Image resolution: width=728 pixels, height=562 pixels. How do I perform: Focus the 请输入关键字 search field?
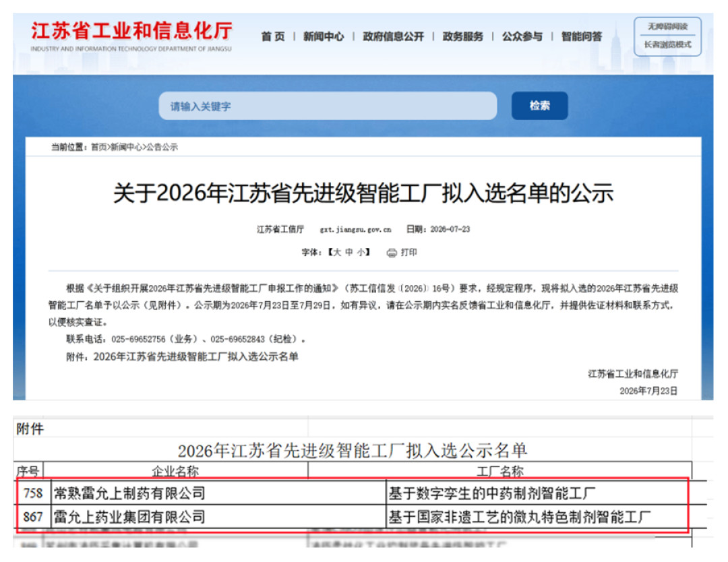(328, 106)
